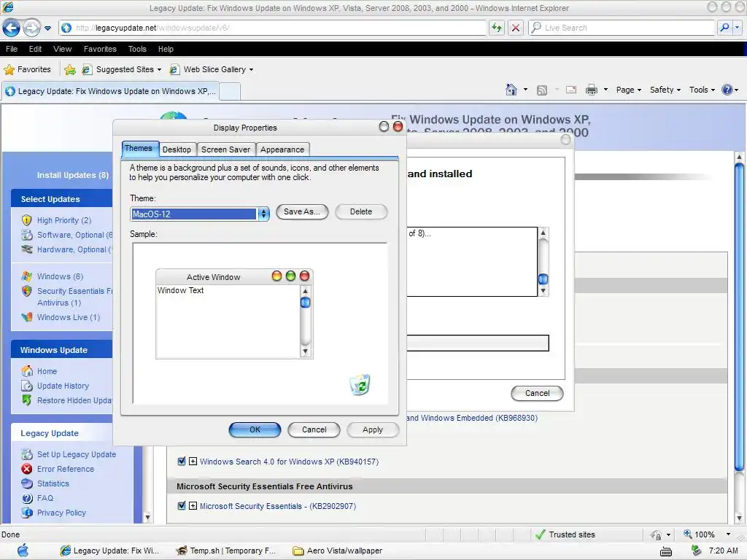Click the address bar URL field

273,28
